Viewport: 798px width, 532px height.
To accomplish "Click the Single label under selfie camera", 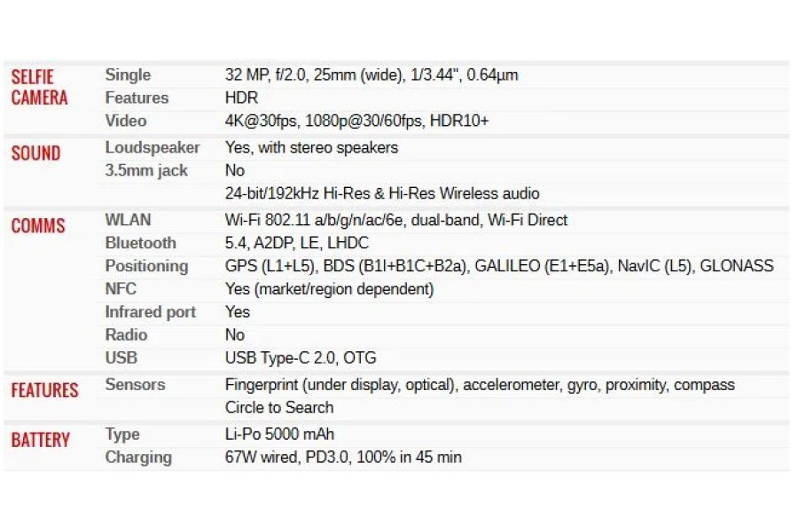I will click(x=128, y=74).
